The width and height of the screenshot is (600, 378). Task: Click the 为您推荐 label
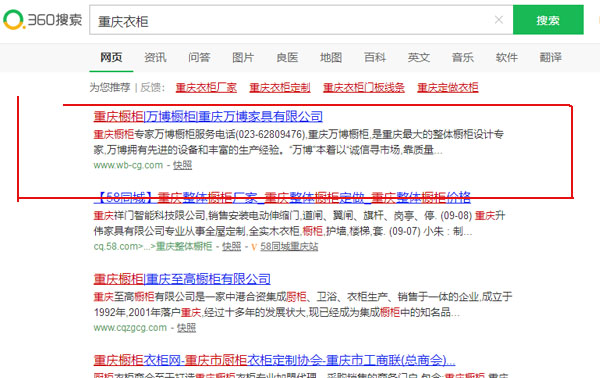click(110, 88)
